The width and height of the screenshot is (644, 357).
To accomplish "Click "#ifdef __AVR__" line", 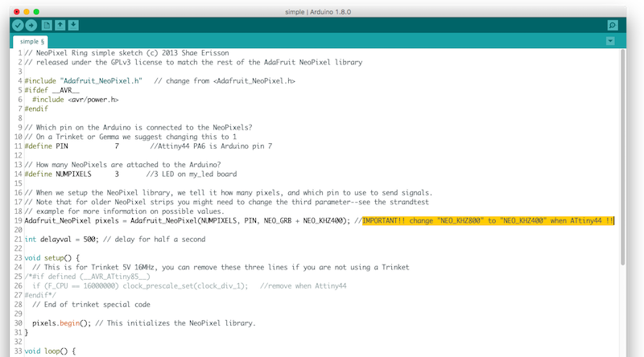I will (x=52, y=90).
